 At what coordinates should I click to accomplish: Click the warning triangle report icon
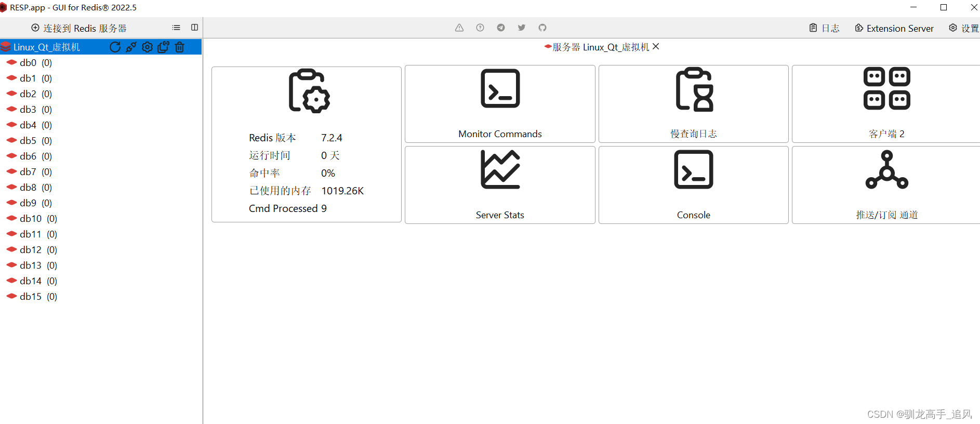coord(459,28)
